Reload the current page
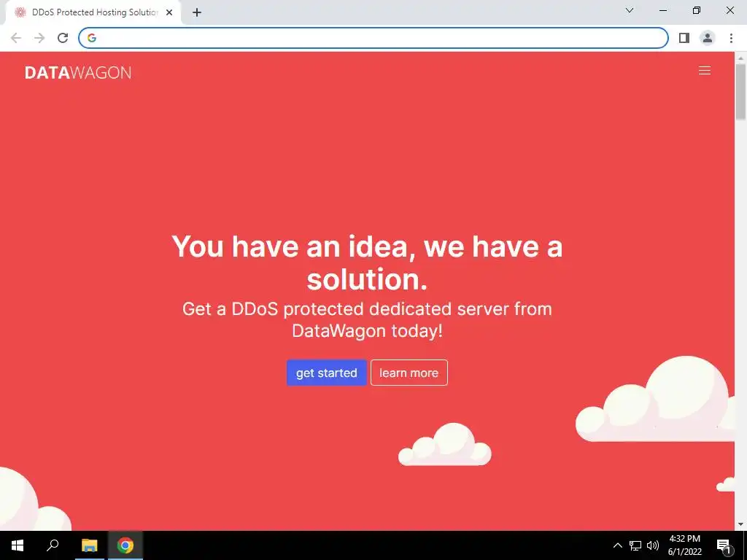The height and width of the screenshot is (560, 747). click(63, 38)
